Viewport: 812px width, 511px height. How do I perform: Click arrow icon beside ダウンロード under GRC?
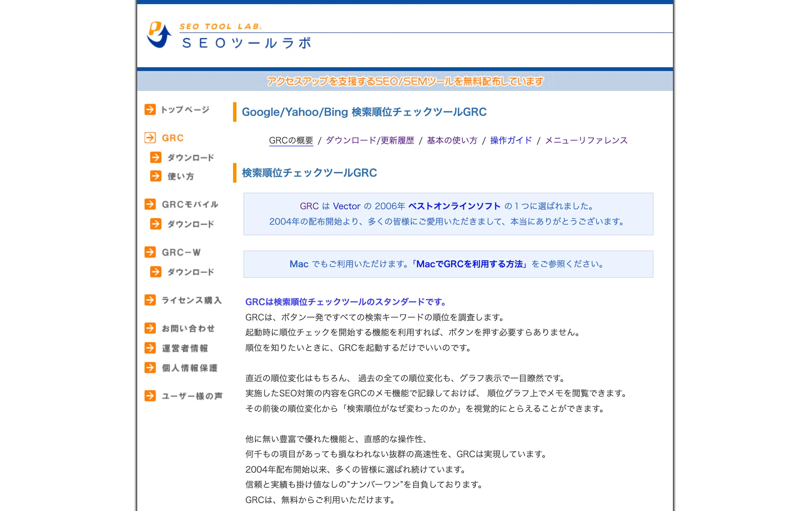[x=156, y=157]
